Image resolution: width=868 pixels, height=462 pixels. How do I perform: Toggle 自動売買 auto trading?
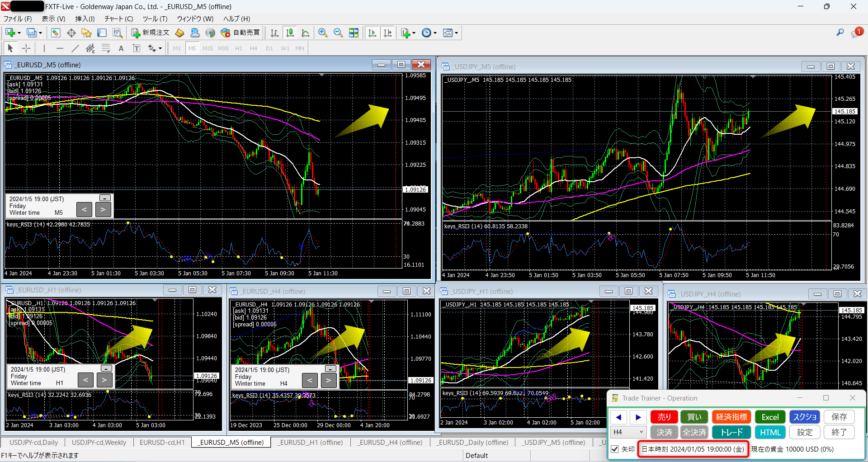pyautogui.click(x=241, y=33)
